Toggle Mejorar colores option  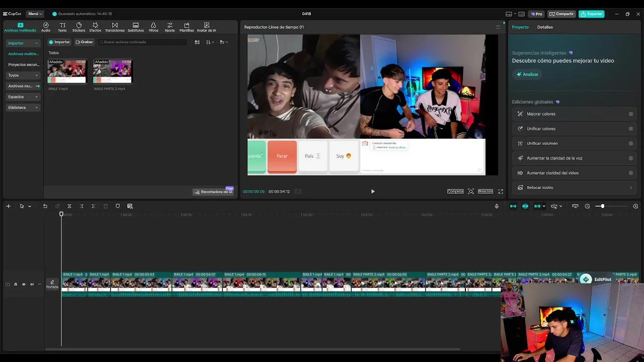pyautogui.click(x=630, y=114)
